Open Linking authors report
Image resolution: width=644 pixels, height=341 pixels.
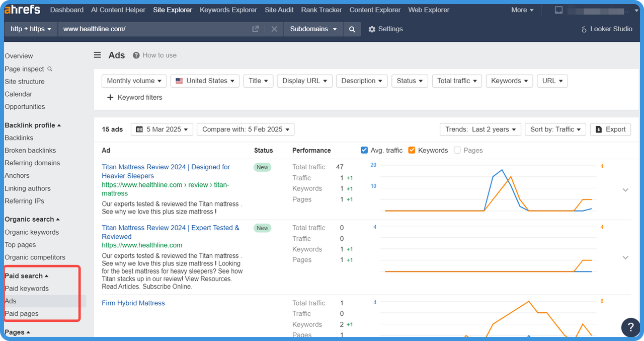point(28,189)
